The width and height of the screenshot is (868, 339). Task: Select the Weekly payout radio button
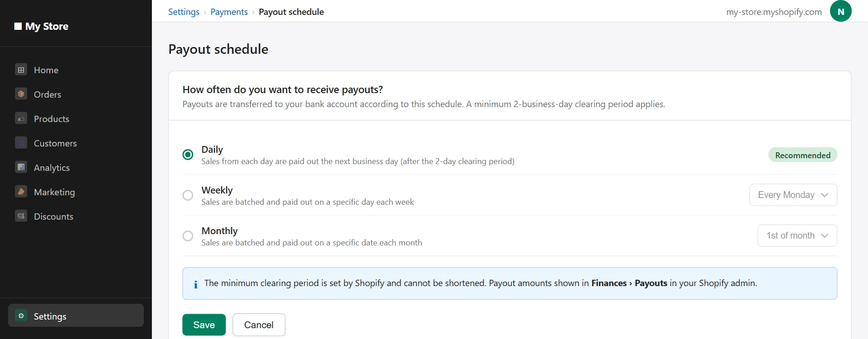(x=188, y=195)
